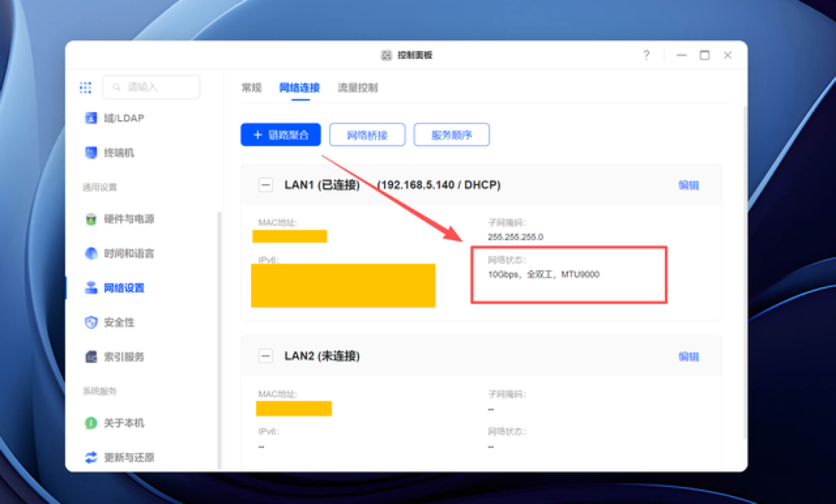
Task: Click the Index Service icon
Action: tap(91, 357)
